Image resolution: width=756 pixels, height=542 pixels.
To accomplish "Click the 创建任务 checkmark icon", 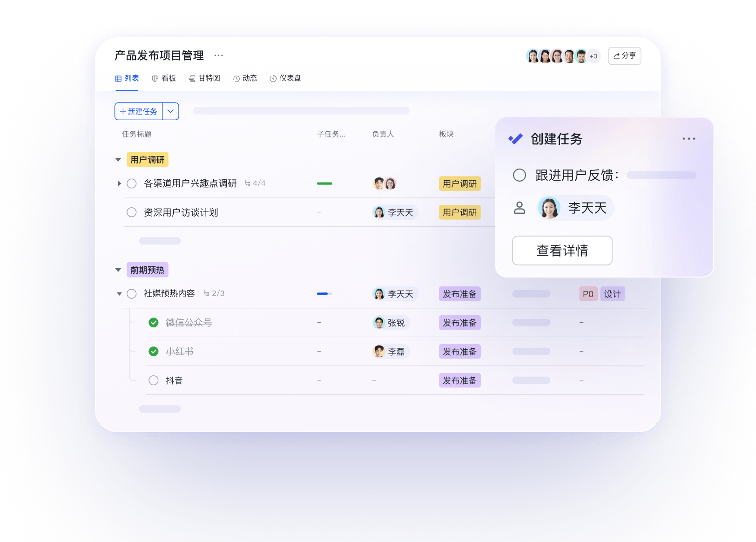I will point(516,139).
